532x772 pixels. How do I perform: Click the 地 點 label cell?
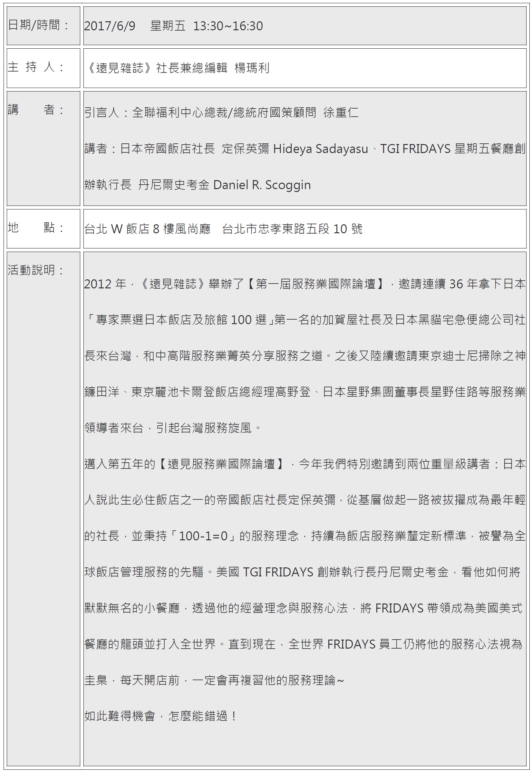click(x=43, y=229)
